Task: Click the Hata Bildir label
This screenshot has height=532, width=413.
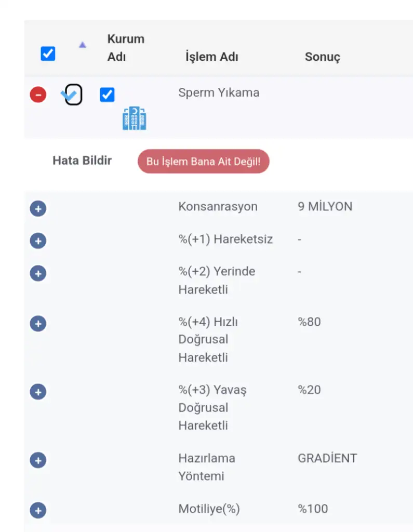Action: (x=82, y=161)
